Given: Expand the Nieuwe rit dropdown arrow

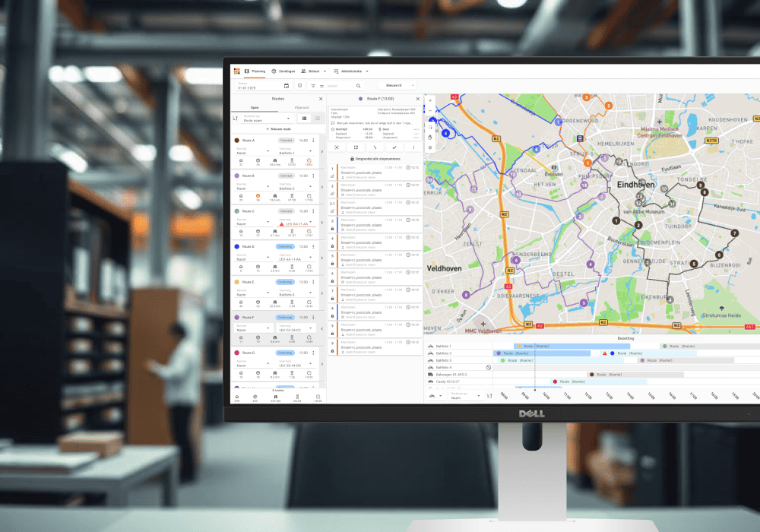Looking at the screenshot, I should [413, 85].
